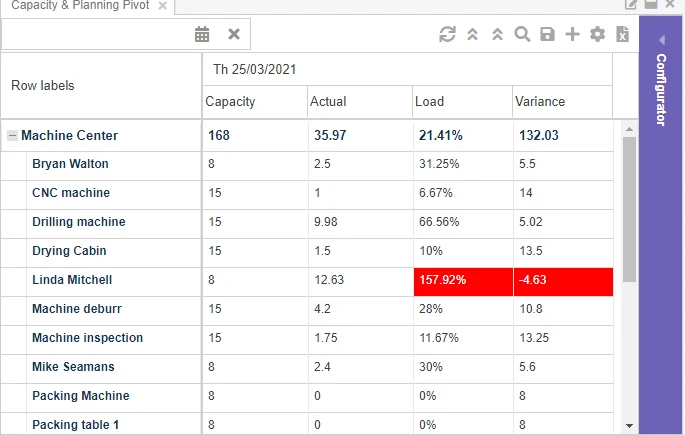Click the first double-chevron collapse icon

tap(472, 34)
